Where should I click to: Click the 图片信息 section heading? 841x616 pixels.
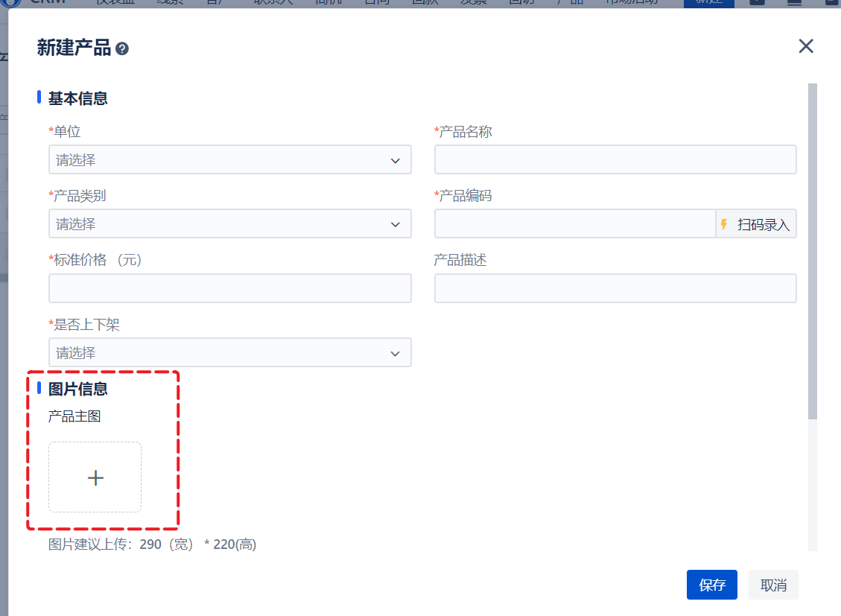77,390
